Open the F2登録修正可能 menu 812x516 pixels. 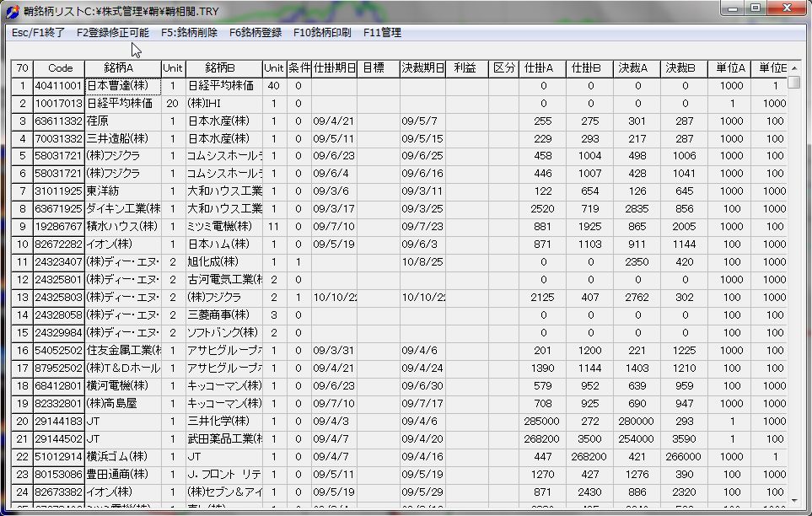(x=112, y=33)
